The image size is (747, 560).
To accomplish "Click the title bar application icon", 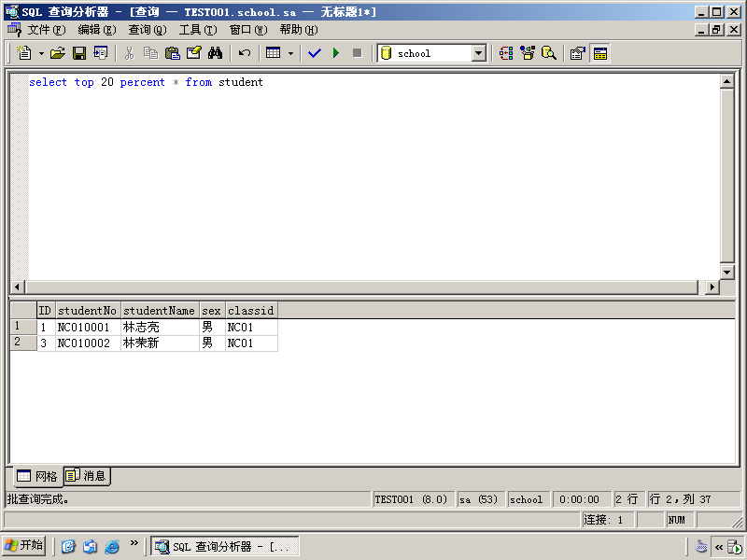I will click(x=12, y=12).
